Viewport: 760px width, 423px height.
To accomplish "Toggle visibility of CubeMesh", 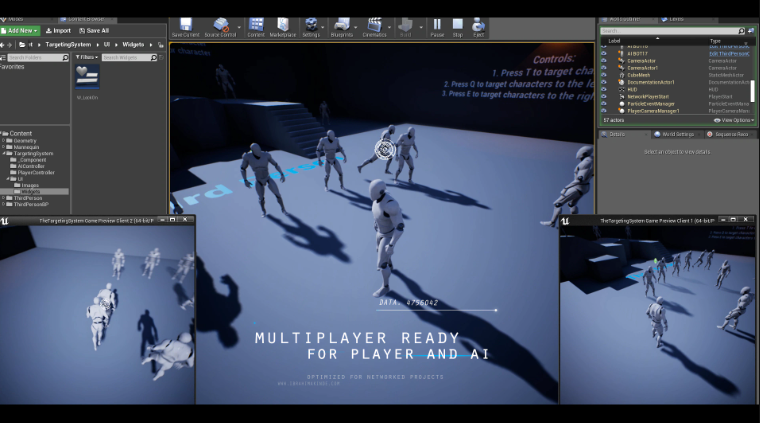I will (x=604, y=75).
